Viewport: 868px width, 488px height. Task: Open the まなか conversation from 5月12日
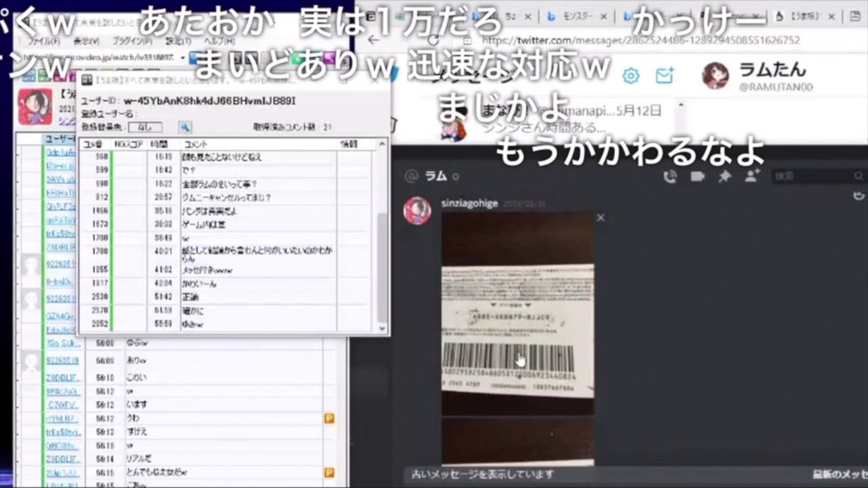click(x=552, y=119)
